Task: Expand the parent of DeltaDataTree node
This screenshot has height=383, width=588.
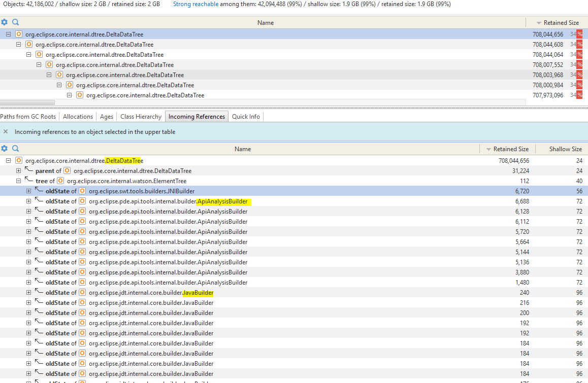Action: tap(18, 170)
